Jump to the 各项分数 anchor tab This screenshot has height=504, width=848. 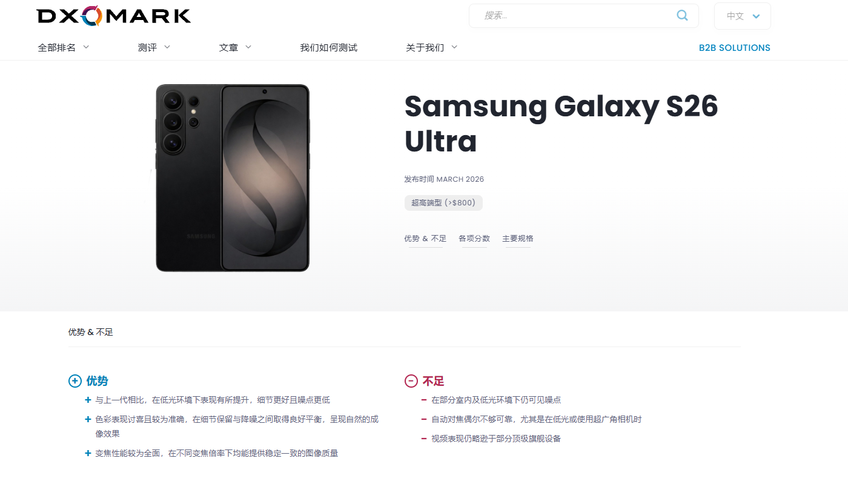474,239
